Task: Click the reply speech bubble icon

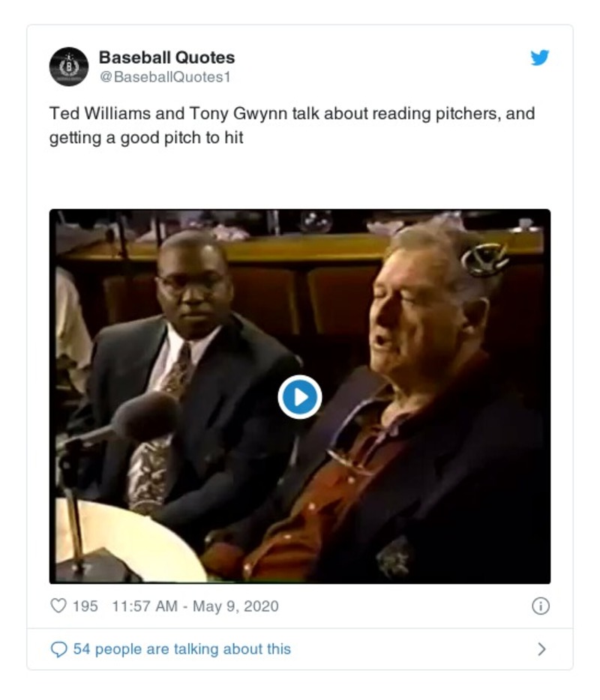Action: pyautogui.click(x=59, y=649)
